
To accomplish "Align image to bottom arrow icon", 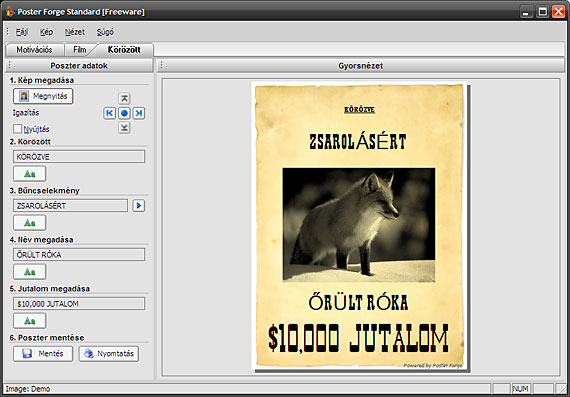I will [124, 128].
